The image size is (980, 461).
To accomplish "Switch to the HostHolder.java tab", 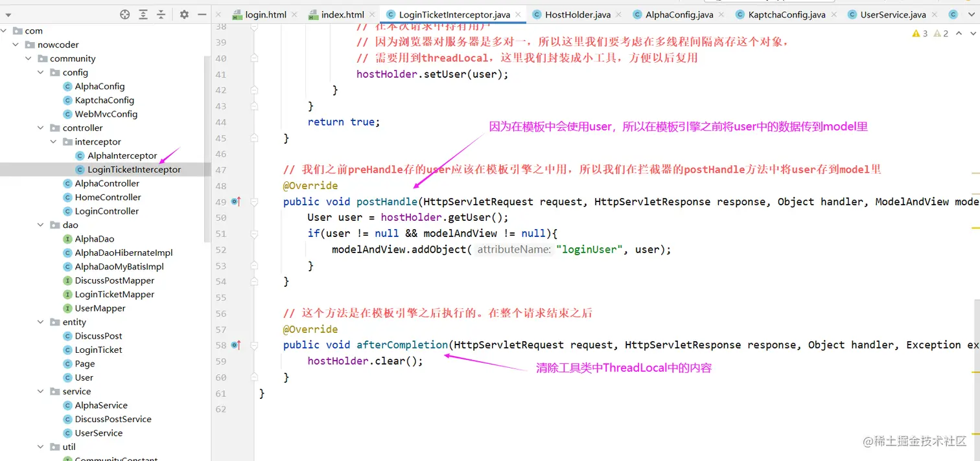I will [577, 14].
